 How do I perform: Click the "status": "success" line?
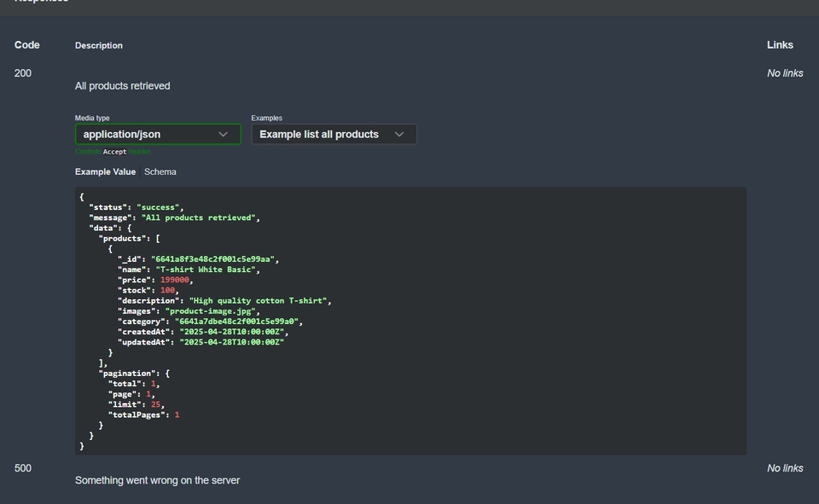click(x=136, y=207)
